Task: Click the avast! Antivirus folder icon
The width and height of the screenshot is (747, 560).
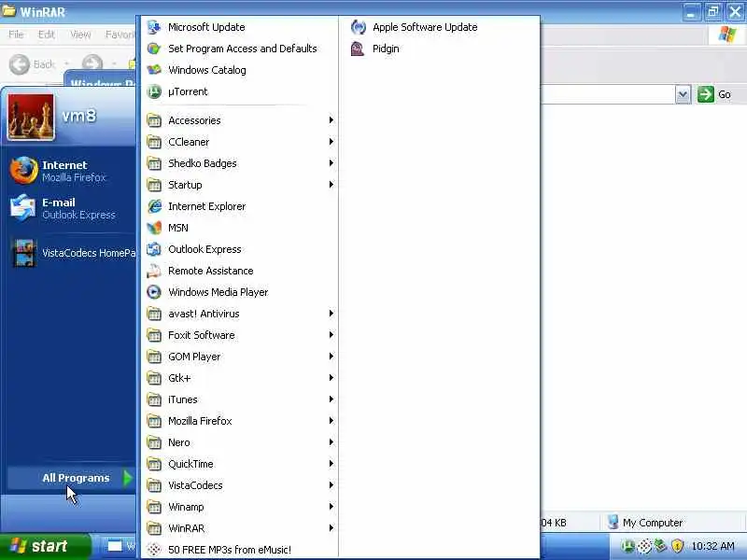Action: pos(154,314)
